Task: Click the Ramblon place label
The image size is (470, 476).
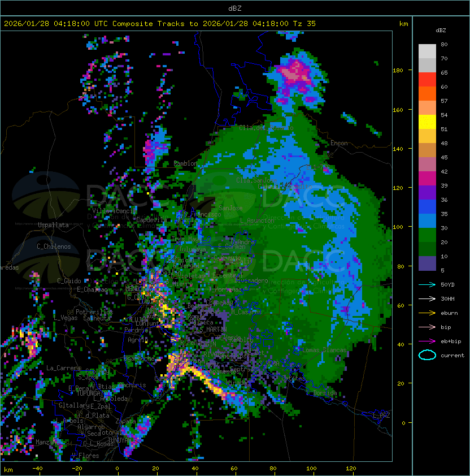Action: point(185,163)
